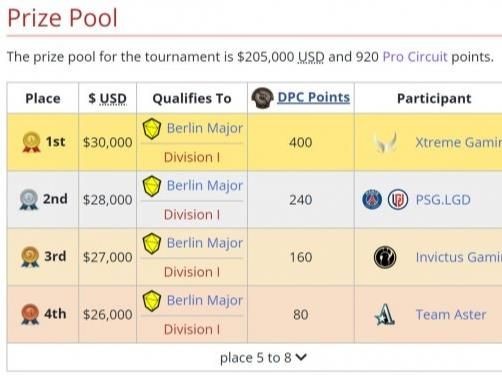Open the PSG.LGD team link
The height and width of the screenshot is (376, 502).
[443, 200]
